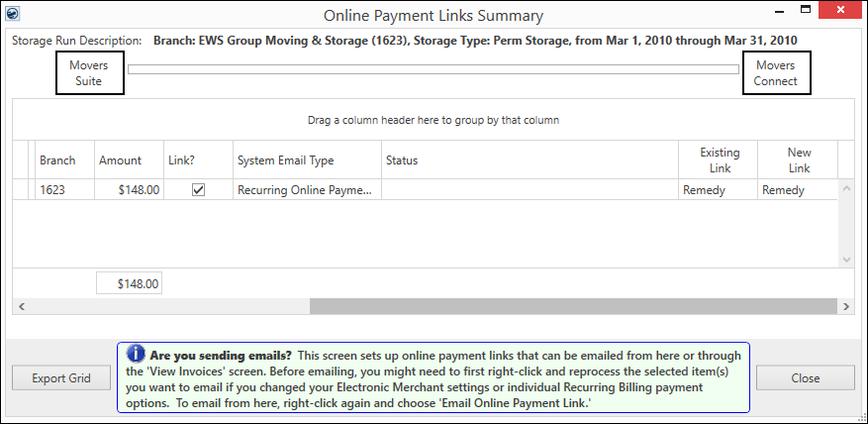Maximize the Online Payment Links Summary window
The image size is (868, 424).
tap(806, 10)
